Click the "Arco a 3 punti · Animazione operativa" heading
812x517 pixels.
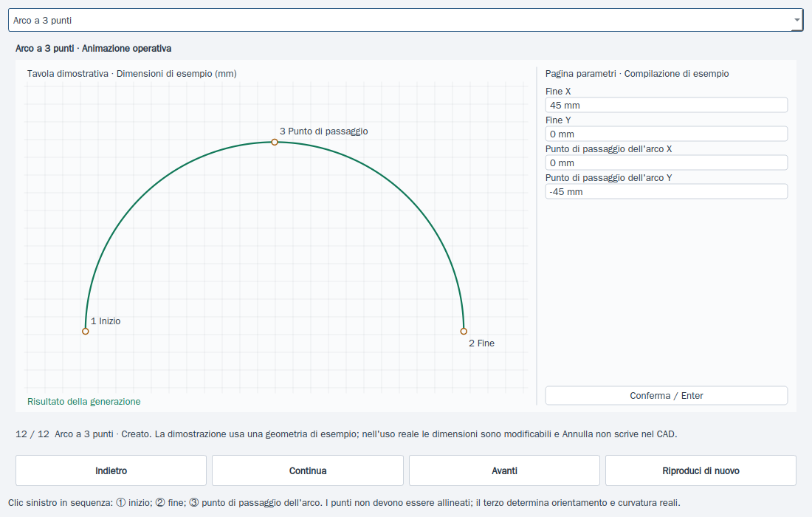pyautogui.click(x=93, y=48)
